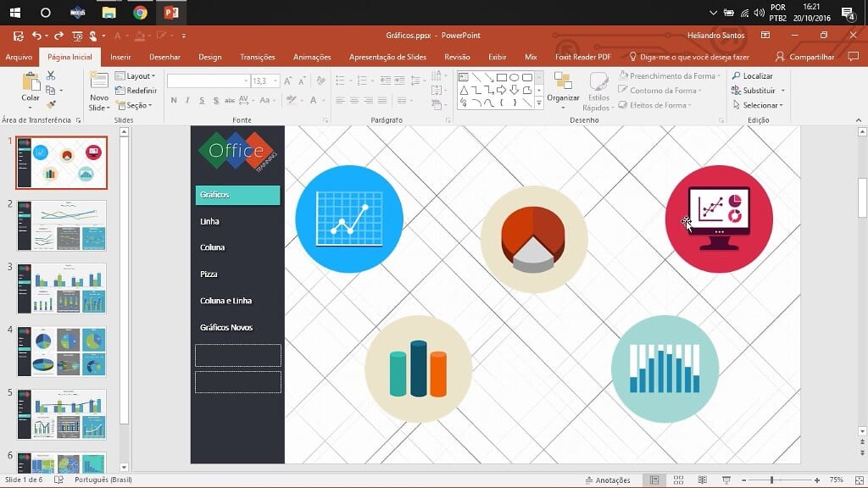Viewport: 868px width, 488px height.
Task: Click the Compartilhar share button
Action: click(x=805, y=57)
